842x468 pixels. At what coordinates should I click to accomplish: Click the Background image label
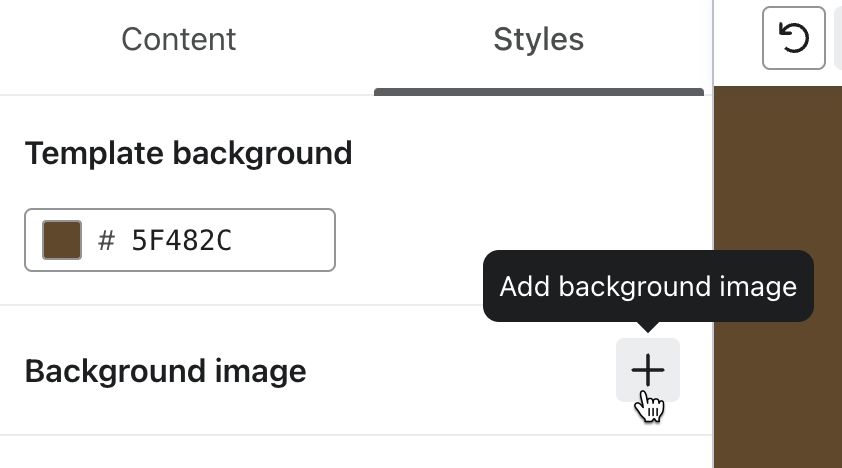pyautogui.click(x=165, y=372)
